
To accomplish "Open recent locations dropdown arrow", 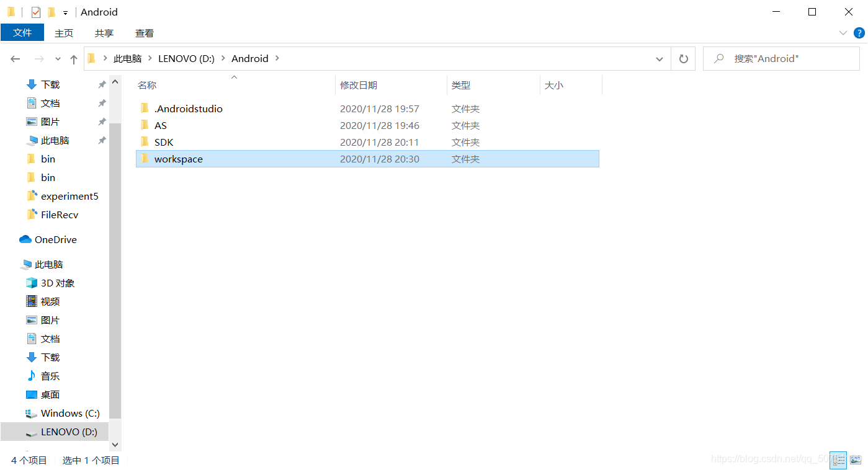I will [58, 59].
